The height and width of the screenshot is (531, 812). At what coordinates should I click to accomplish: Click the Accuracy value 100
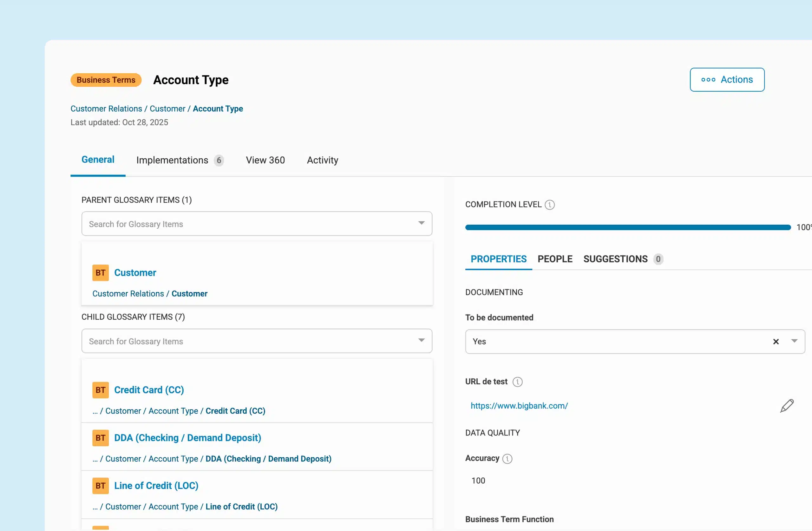478,481
